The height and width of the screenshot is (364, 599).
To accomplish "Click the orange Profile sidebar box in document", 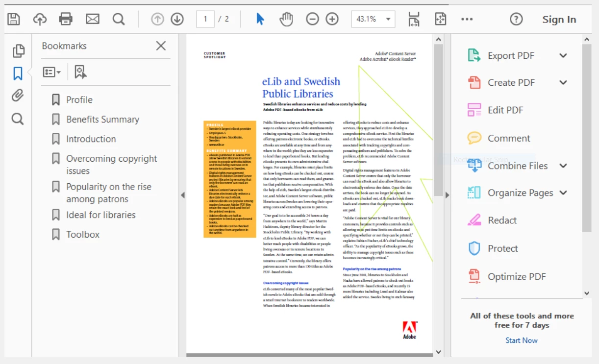I will (230, 179).
